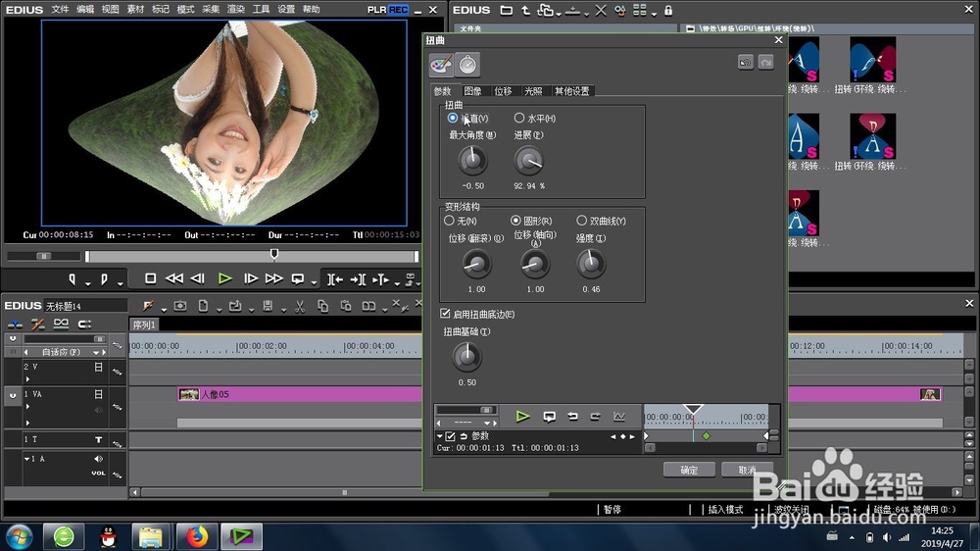Screen dimensions: 980x551
Task: Collapse the 参数 keyframe row triangle
Action: pos(439,436)
